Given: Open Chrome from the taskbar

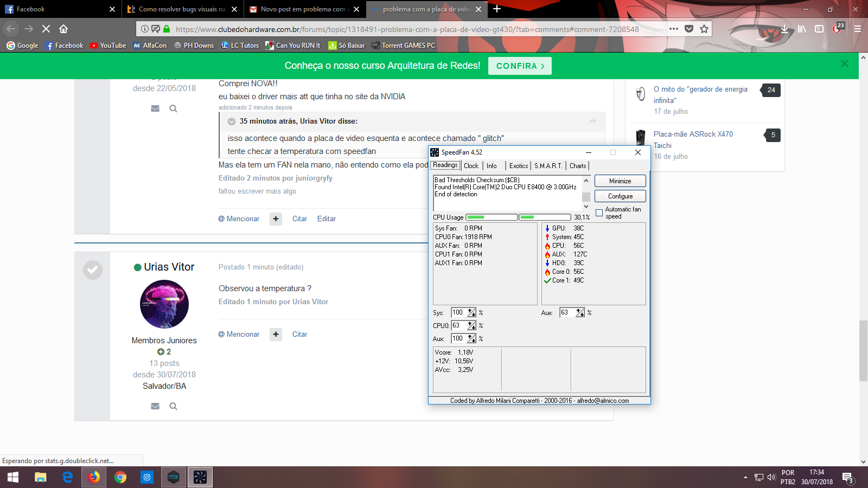Looking at the screenshot, I should [120, 477].
